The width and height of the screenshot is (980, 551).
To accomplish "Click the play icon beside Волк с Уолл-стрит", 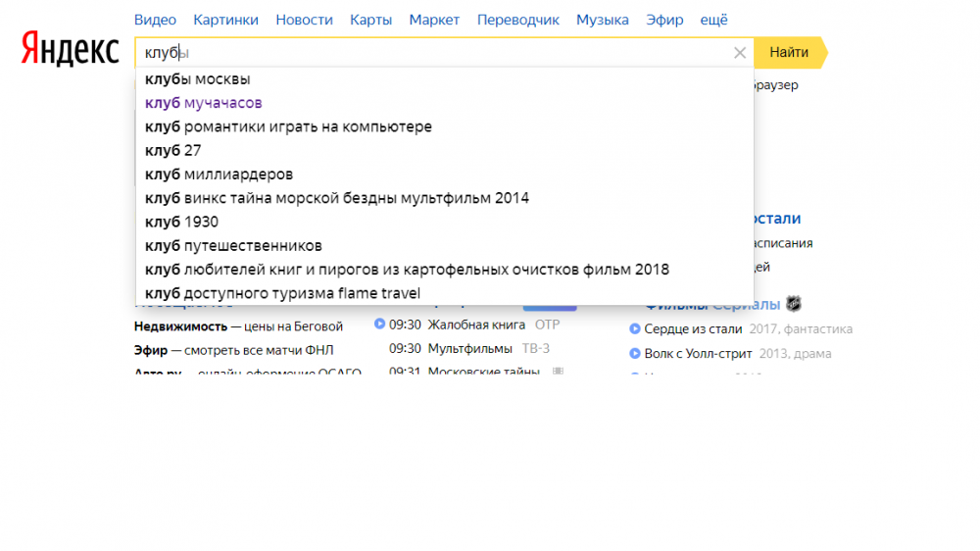I will pyautogui.click(x=635, y=354).
